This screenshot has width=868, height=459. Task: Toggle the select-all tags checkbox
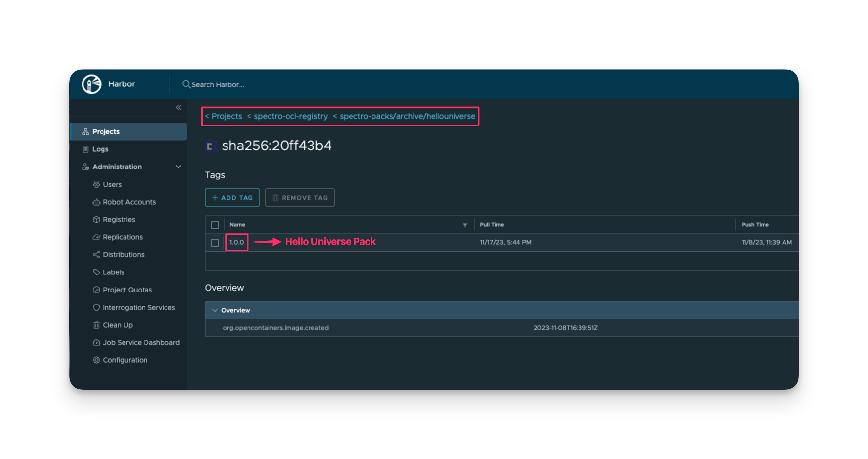(x=215, y=225)
